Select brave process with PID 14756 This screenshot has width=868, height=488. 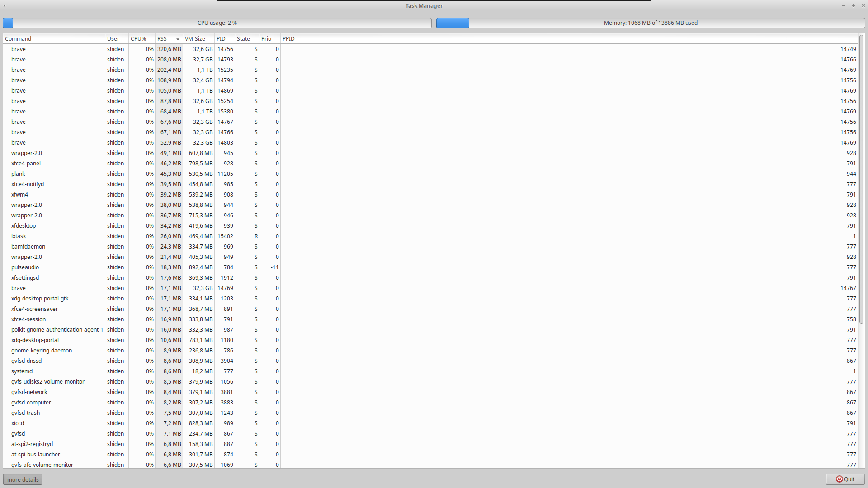coord(19,49)
